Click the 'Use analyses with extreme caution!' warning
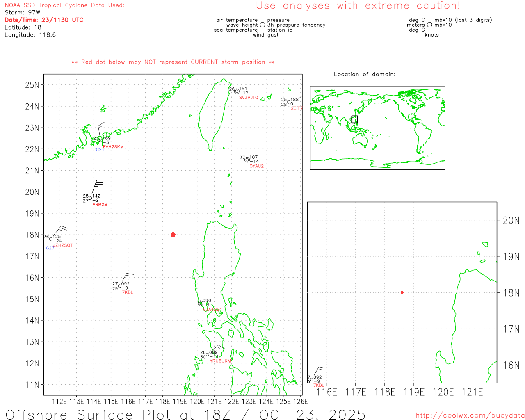This screenshot has height=420, width=525. click(358, 6)
